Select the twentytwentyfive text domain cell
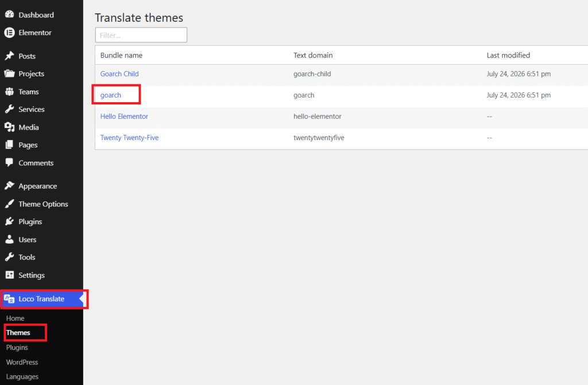This screenshot has width=588, height=385. click(319, 138)
